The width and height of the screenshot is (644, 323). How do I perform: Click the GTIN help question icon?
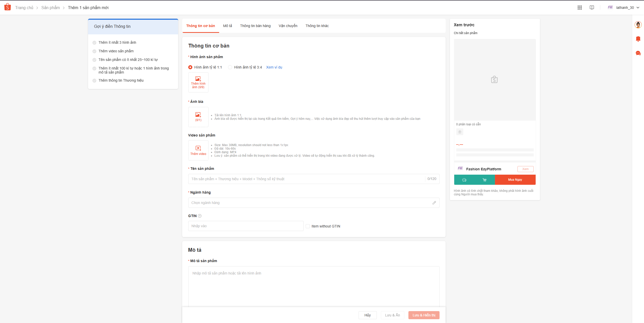(x=200, y=216)
